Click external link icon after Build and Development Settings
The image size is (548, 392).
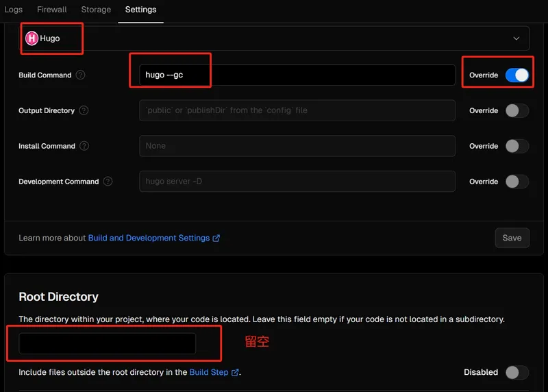(x=216, y=238)
